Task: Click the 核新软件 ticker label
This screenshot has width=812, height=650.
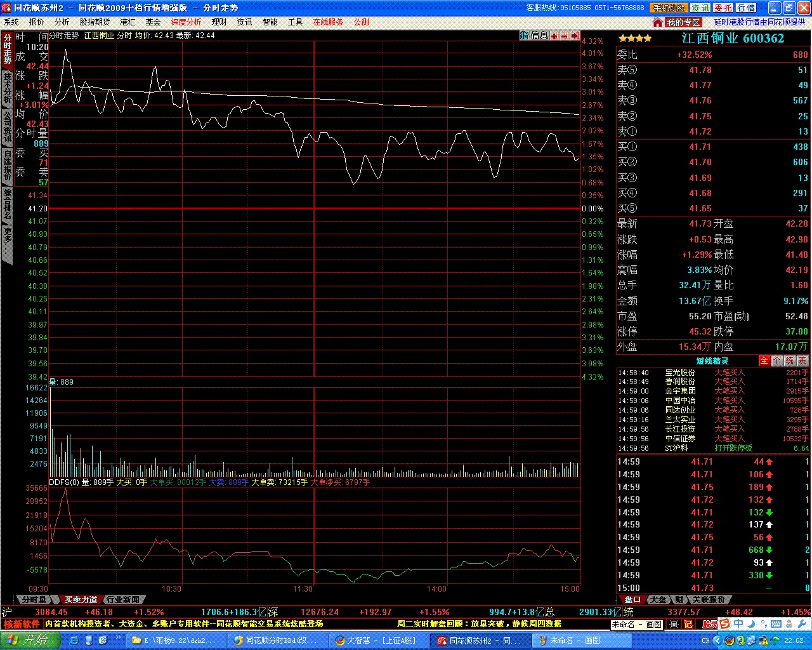Action: (x=22, y=624)
